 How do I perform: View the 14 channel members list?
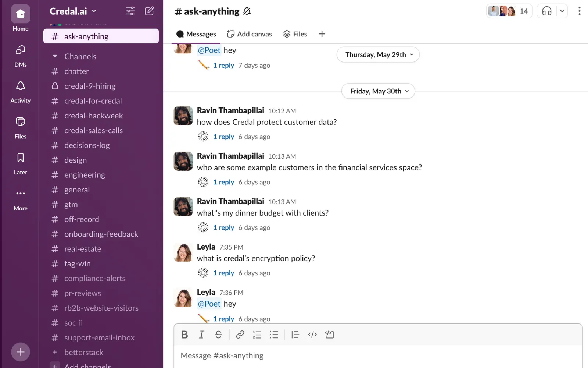coord(509,11)
